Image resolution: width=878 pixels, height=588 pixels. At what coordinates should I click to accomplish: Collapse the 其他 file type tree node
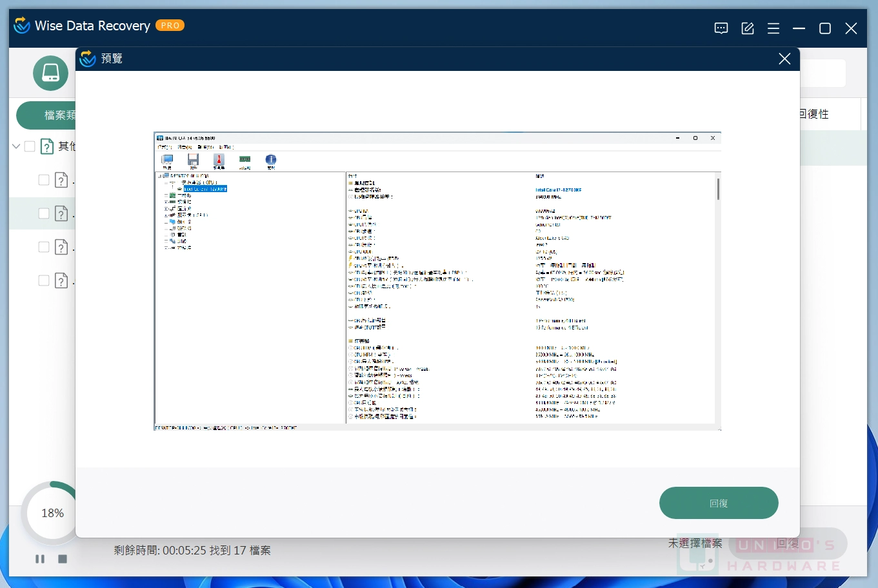pos(16,146)
